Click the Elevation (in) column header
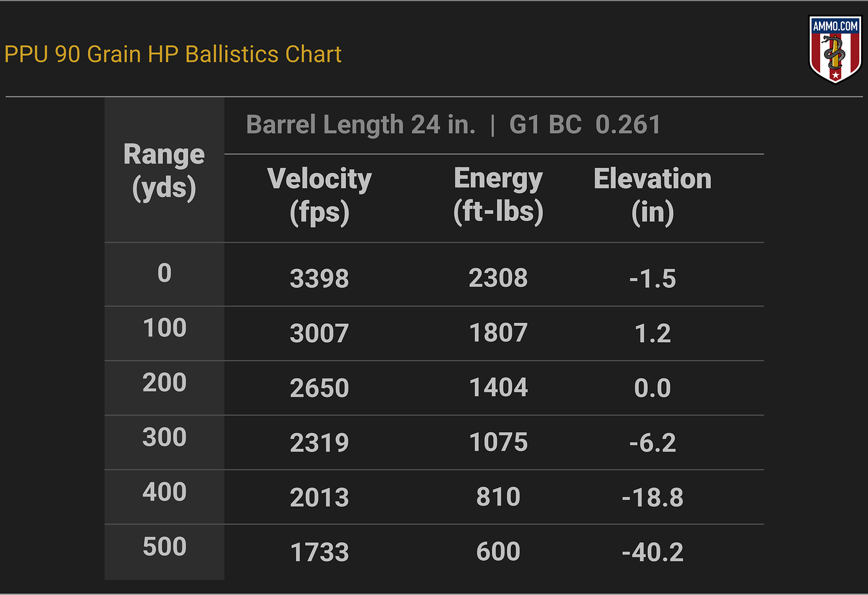Viewport: 868px width, 595px height. [653, 196]
